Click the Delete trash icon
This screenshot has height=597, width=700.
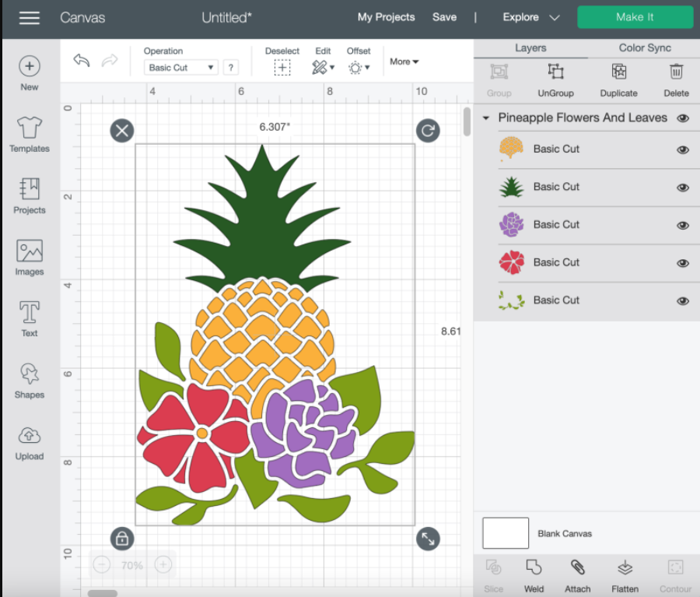[x=677, y=72]
